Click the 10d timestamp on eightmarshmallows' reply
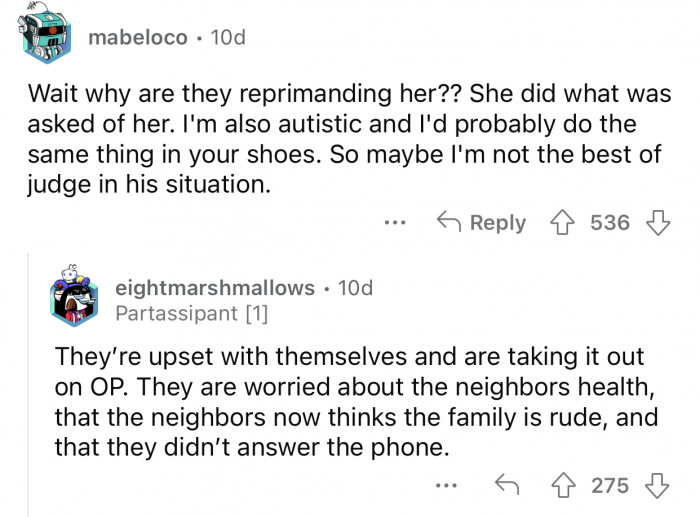Image resolution: width=700 pixels, height=517 pixels. point(355,288)
